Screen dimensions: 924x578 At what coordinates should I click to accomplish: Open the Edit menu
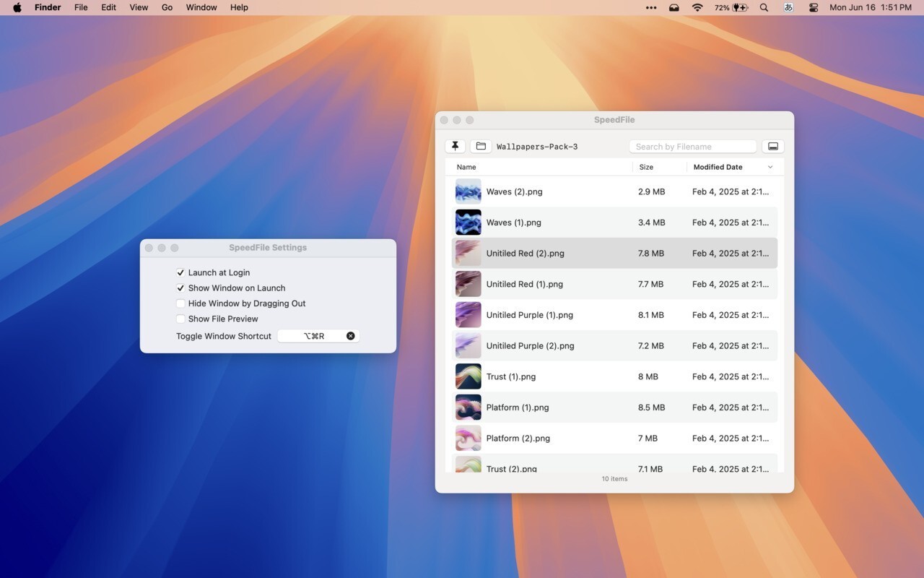108,7
